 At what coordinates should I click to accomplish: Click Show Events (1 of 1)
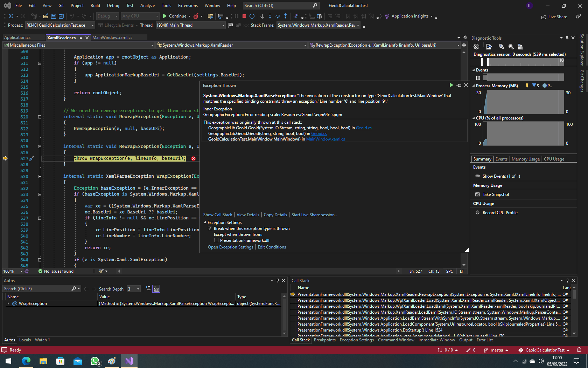[497, 176]
